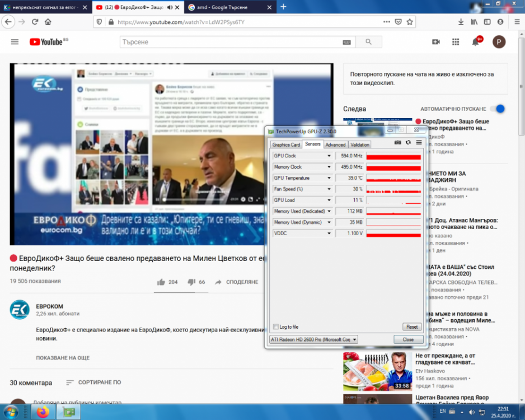The height and width of the screenshot is (420, 525).
Task: Open Firefox home page icon
Action: [x=48, y=22]
